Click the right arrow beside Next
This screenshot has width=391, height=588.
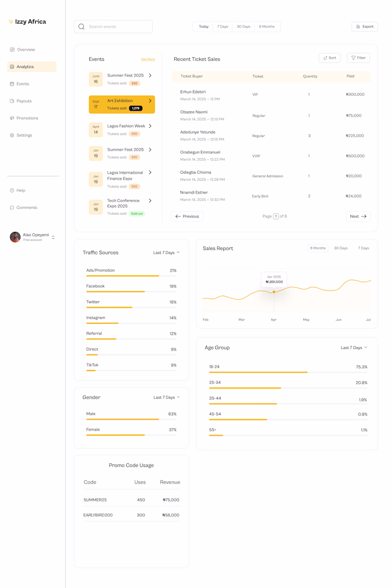coord(364,216)
